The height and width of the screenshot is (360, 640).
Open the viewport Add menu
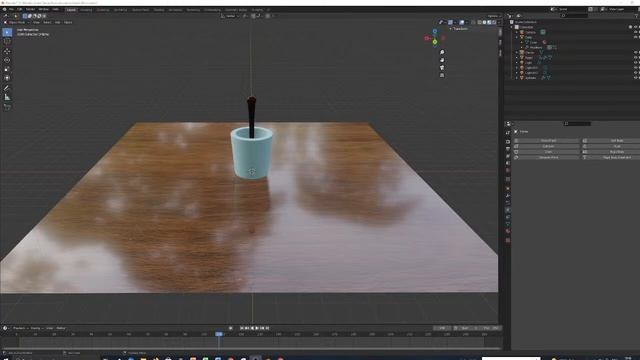[58, 22]
